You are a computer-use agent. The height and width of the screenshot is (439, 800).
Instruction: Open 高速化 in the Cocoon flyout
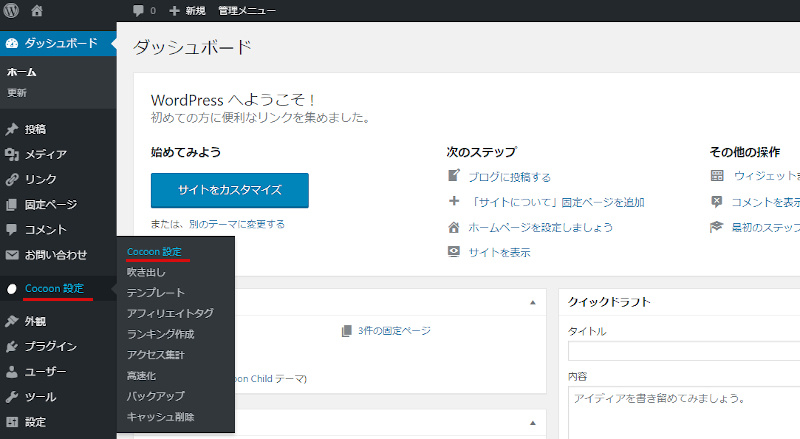[x=141, y=376]
